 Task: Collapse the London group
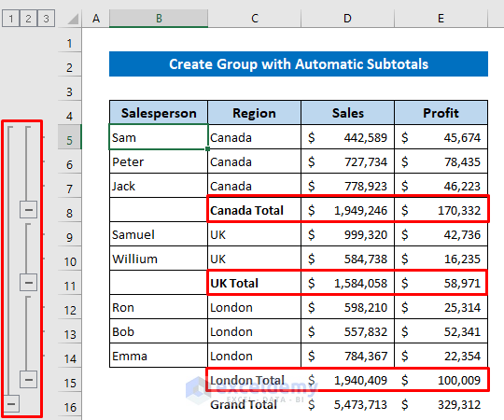[x=28, y=380]
